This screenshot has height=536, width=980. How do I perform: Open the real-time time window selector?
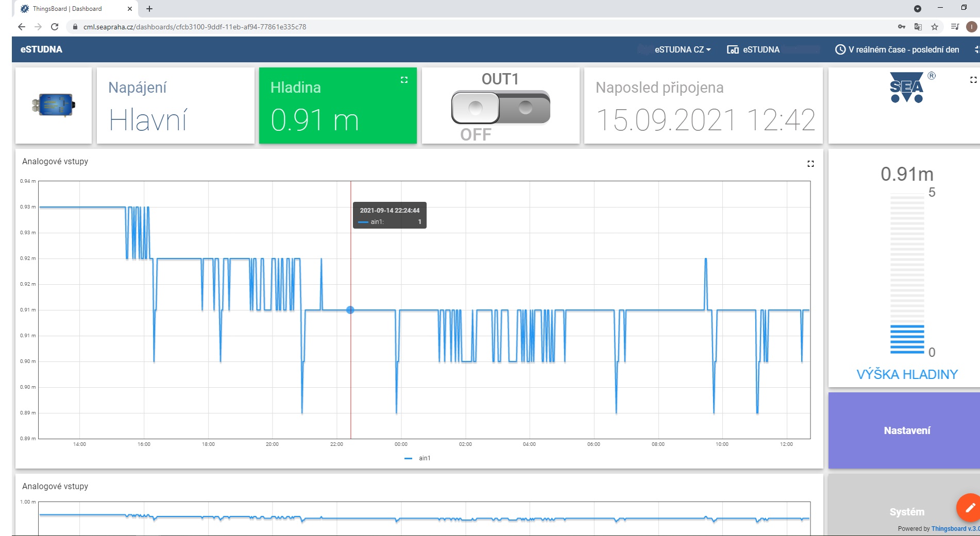click(897, 49)
